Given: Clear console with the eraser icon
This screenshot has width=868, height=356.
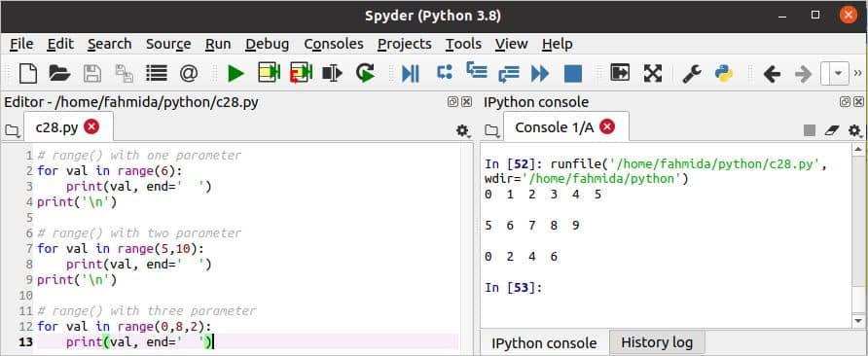Looking at the screenshot, I should point(832,130).
